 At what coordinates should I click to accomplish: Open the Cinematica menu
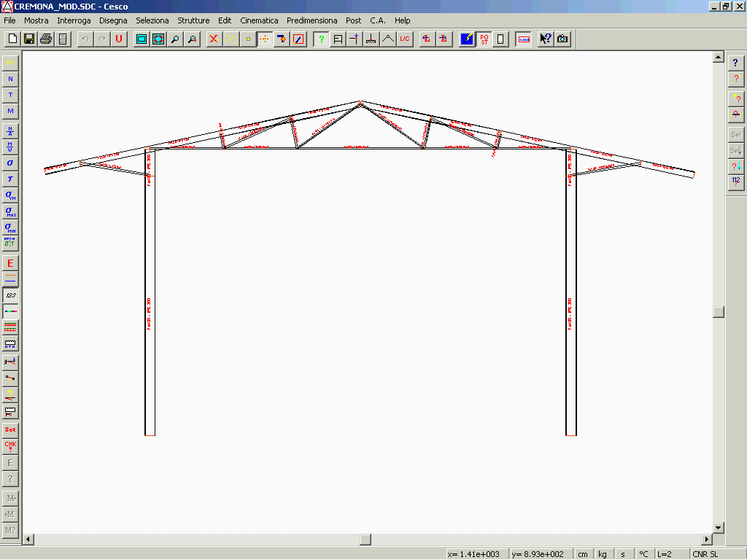point(259,20)
